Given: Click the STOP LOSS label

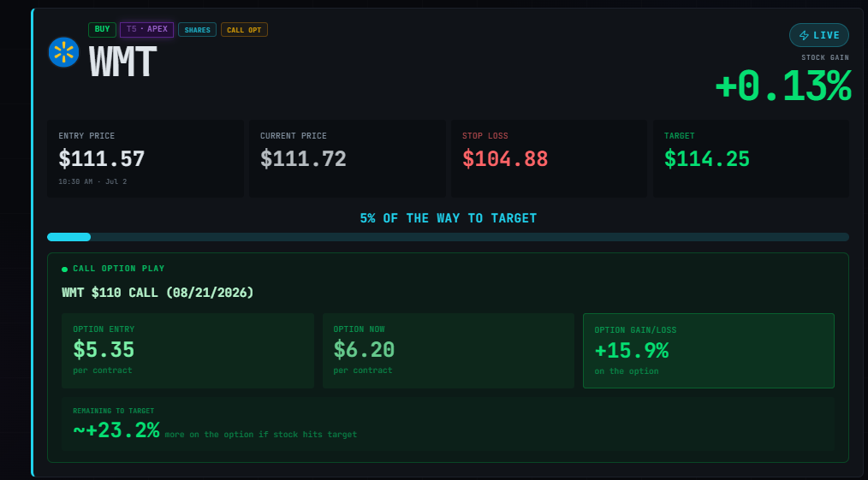Looking at the screenshot, I should 485,136.
